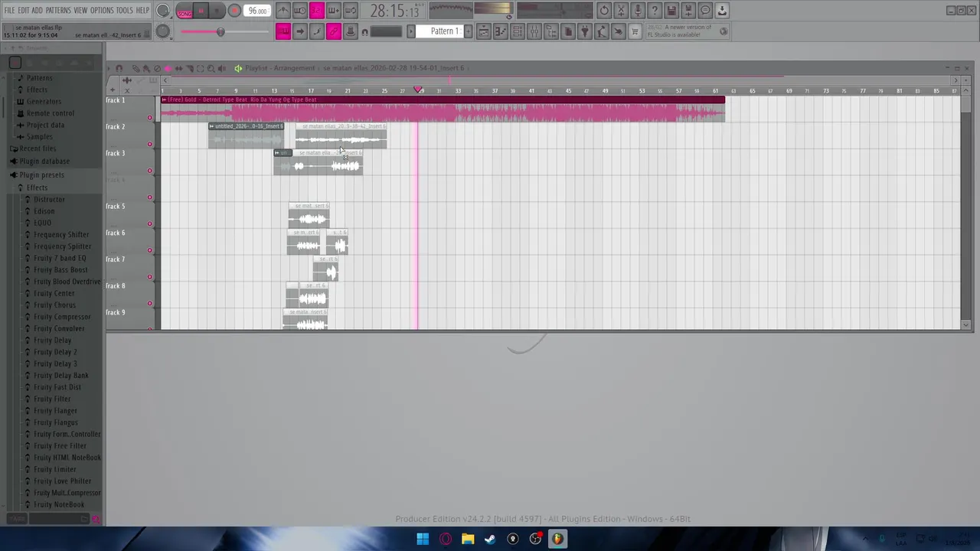Open the OPTIONS menu

(x=102, y=10)
